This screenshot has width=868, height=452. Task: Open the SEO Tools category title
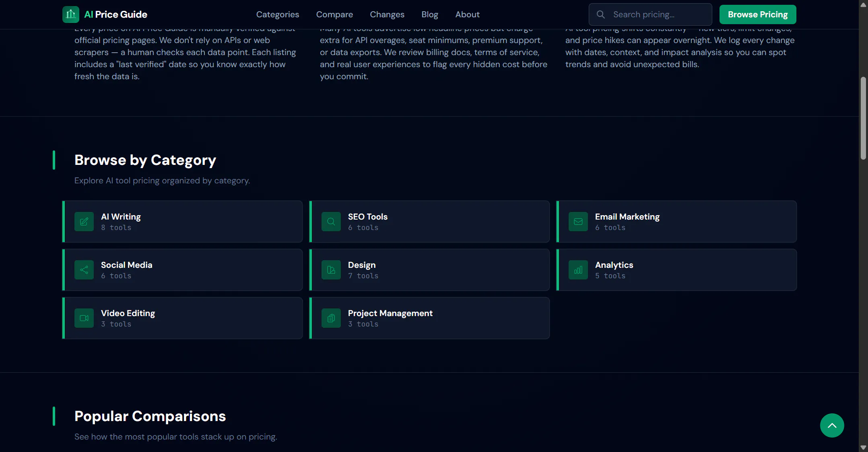368,217
